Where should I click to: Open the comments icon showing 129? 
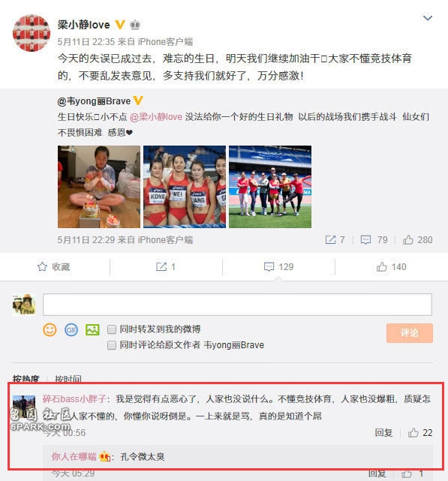(269, 267)
